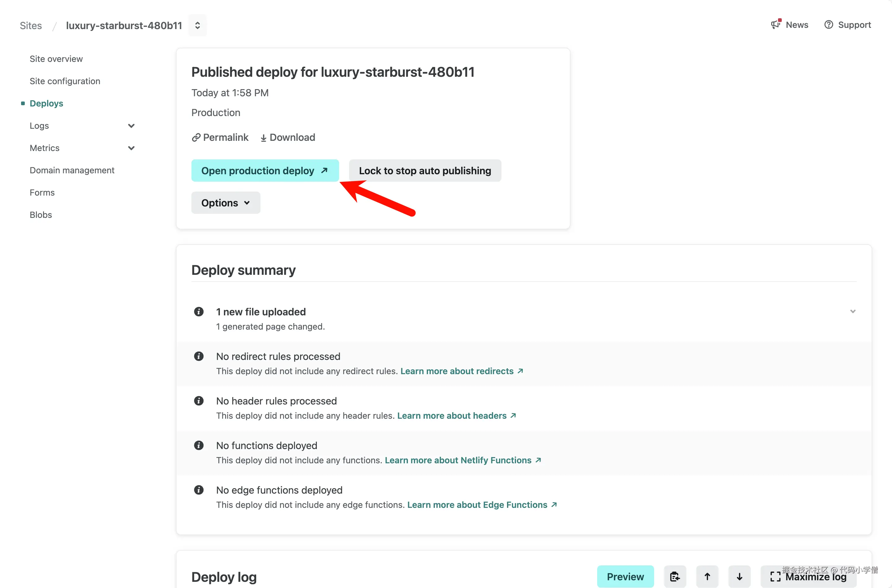Click Open production deploy button

[x=265, y=171]
